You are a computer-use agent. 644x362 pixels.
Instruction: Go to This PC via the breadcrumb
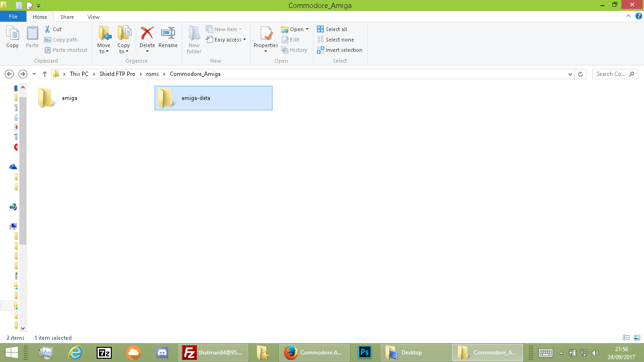78,74
